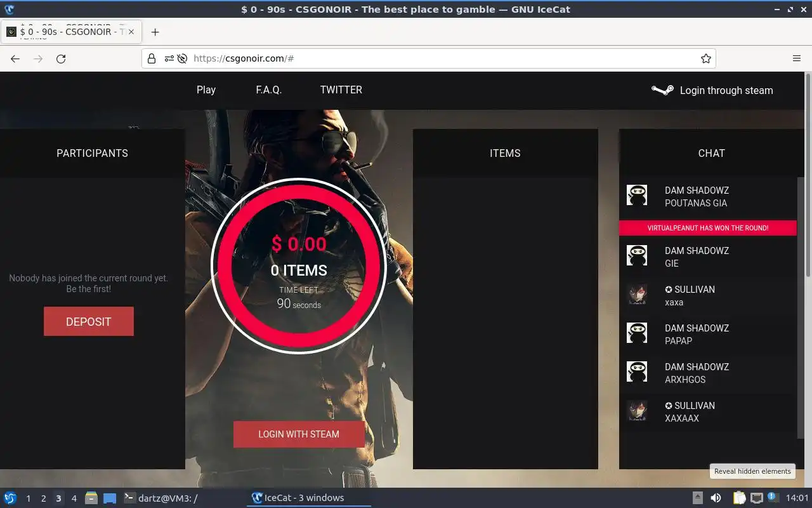Click the SULLIVAN avatar beside XAXAAX

tap(637, 411)
